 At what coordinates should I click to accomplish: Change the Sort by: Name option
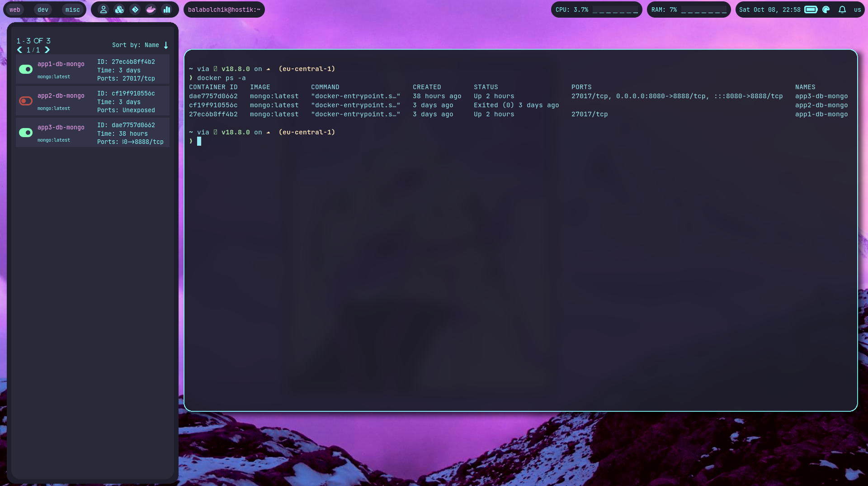click(136, 45)
